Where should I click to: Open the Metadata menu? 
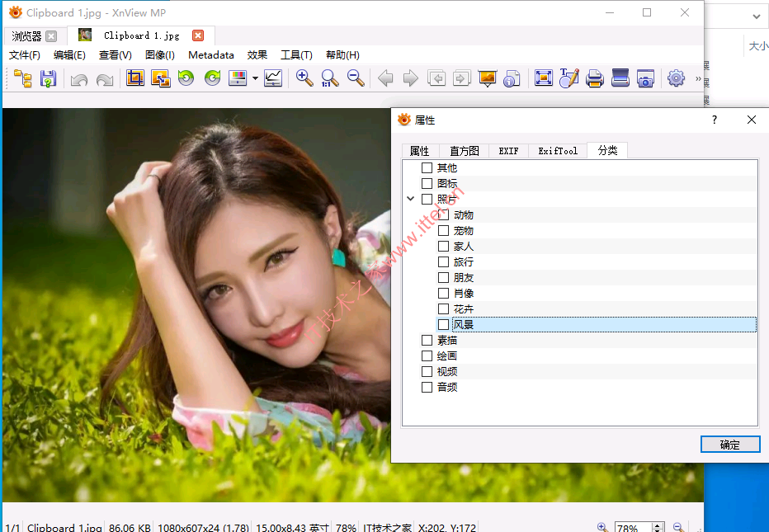coord(211,55)
